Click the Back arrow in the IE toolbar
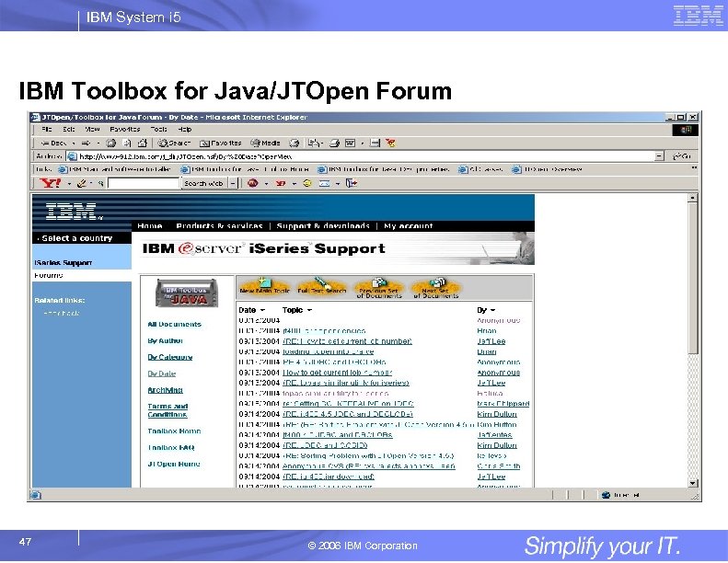Viewport: 728px width, 563px height. tap(44, 143)
